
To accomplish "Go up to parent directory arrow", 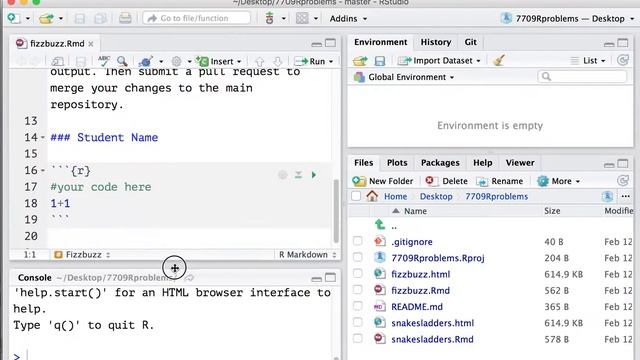I will point(380,224).
